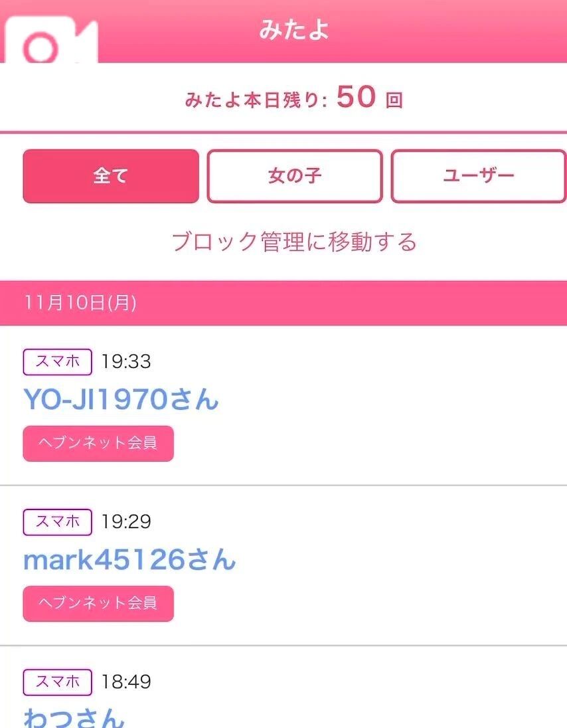This screenshot has width=567, height=728.
Task: Enable the ユーザー filter
Action: (x=479, y=176)
